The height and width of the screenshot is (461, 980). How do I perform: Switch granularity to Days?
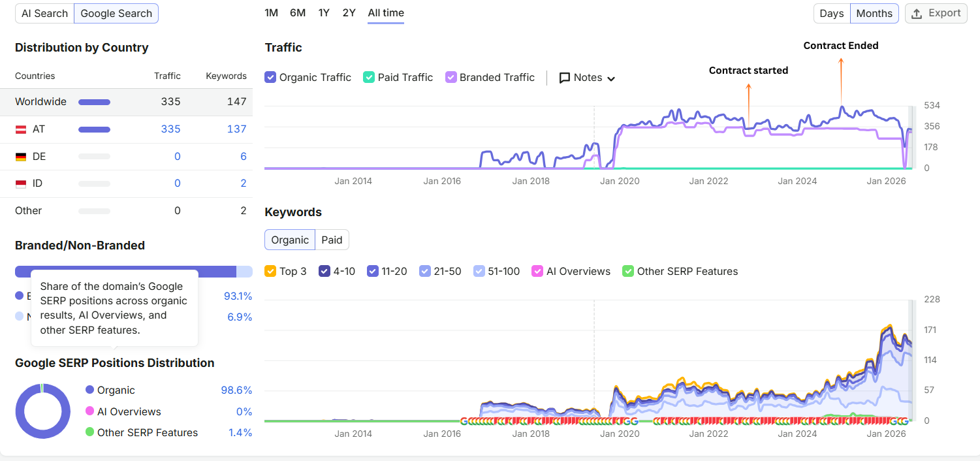tap(832, 13)
